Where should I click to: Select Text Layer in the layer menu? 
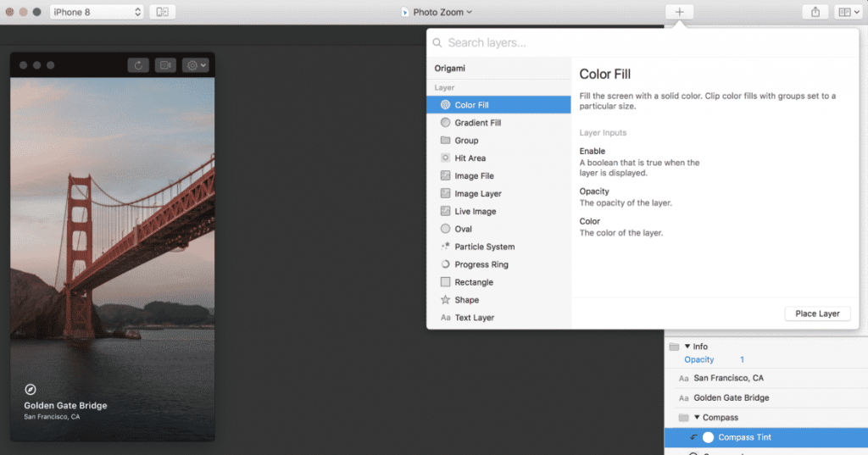coord(474,318)
